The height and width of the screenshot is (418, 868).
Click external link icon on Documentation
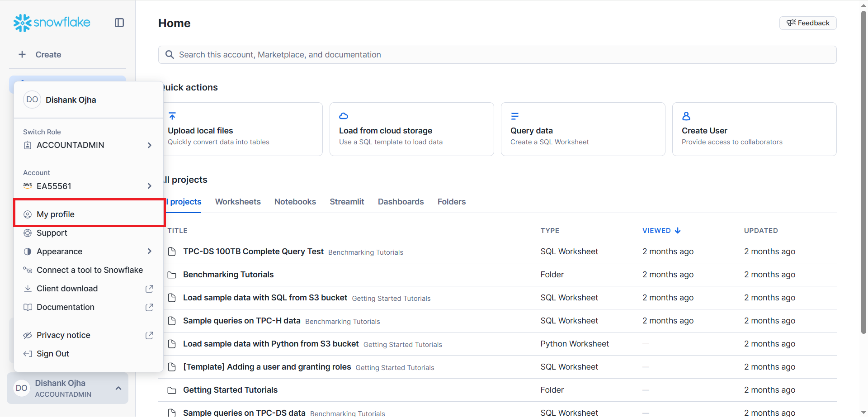coord(149,307)
